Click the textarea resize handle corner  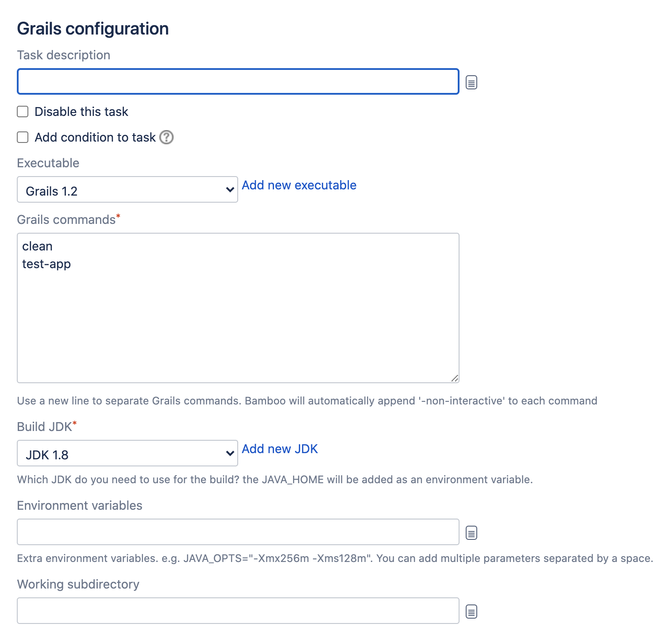click(455, 378)
